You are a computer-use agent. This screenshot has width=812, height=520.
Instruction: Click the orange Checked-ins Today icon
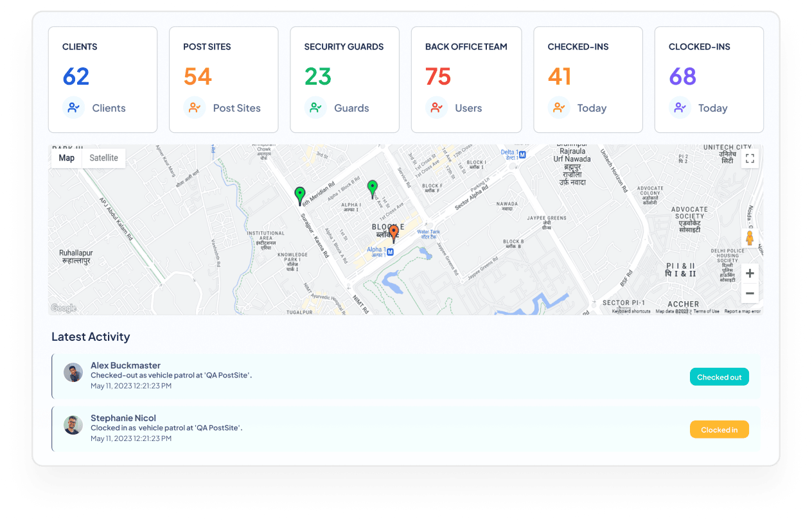(x=559, y=108)
